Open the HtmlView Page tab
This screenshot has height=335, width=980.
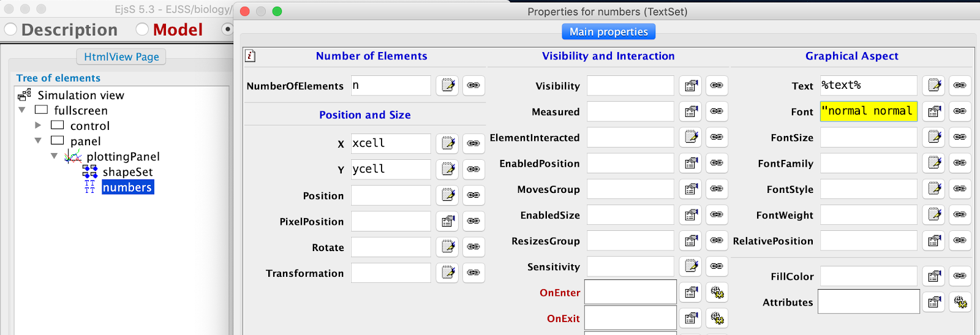[121, 57]
